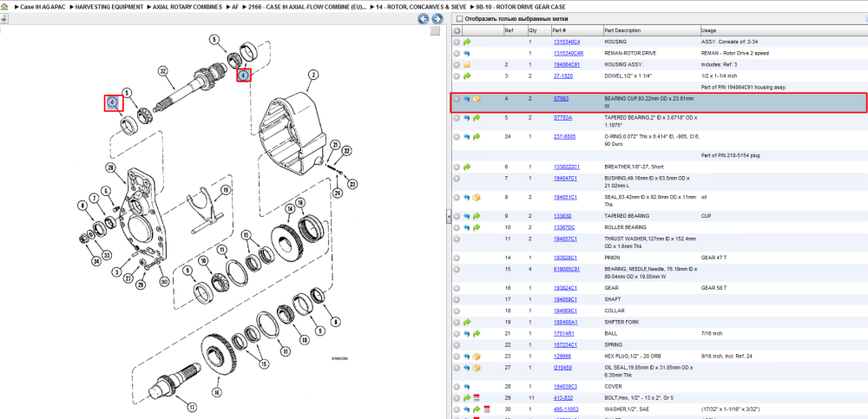Click the blue arrow for BEARING CUP row
Viewport: 868px width, 419px height.
[467, 99]
